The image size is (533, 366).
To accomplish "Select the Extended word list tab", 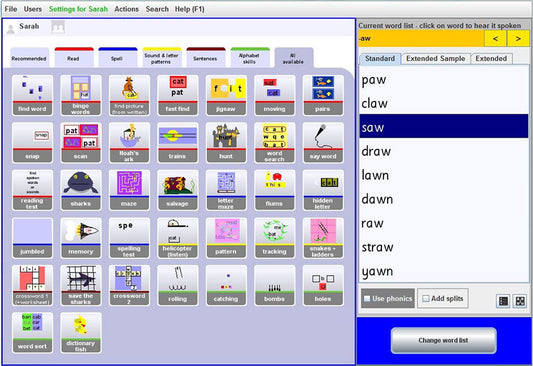I will (491, 58).
